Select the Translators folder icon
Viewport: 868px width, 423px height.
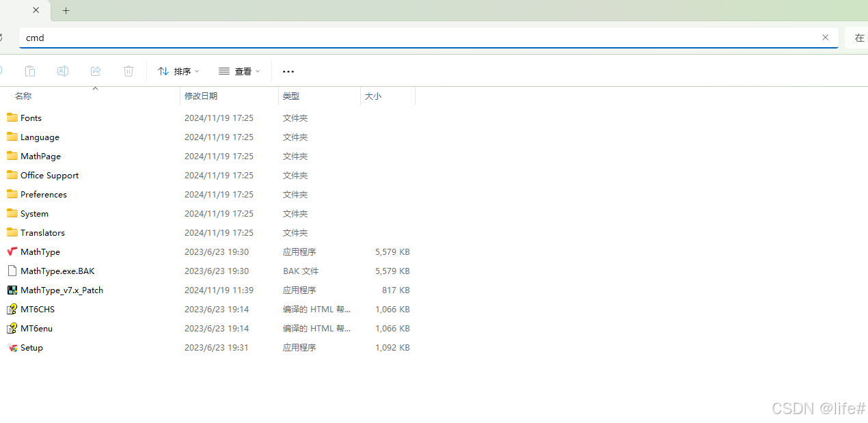coord(12,232)
